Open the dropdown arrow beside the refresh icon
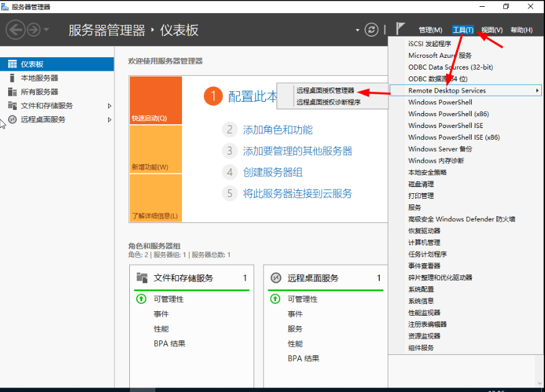Image resolution: width=545 pixels, height=392 pixels. [x=357, y=30]
